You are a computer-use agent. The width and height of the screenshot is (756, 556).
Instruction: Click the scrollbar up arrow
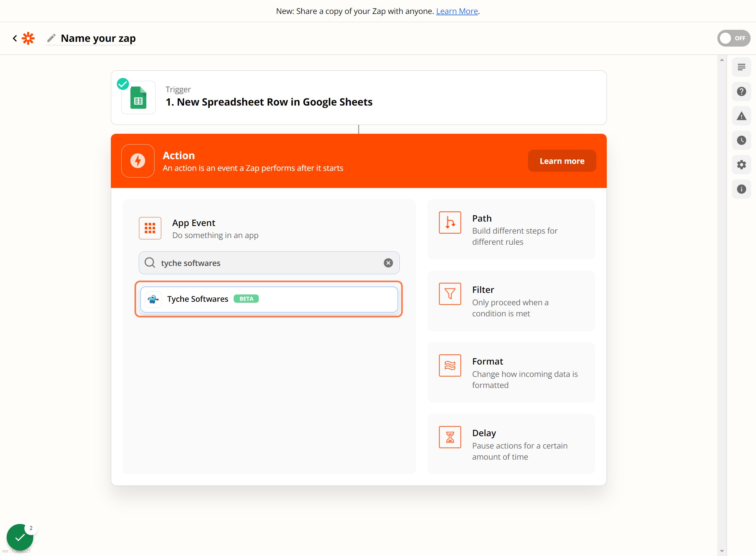pos(722,60)
